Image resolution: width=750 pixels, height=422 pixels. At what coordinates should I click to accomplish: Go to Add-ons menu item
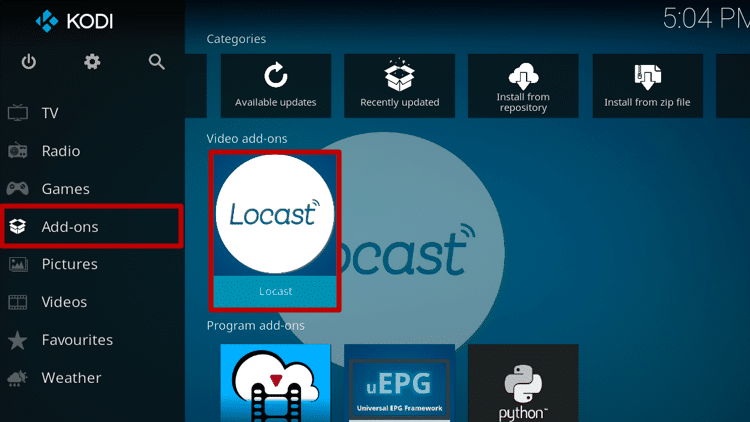coord(91,226)
